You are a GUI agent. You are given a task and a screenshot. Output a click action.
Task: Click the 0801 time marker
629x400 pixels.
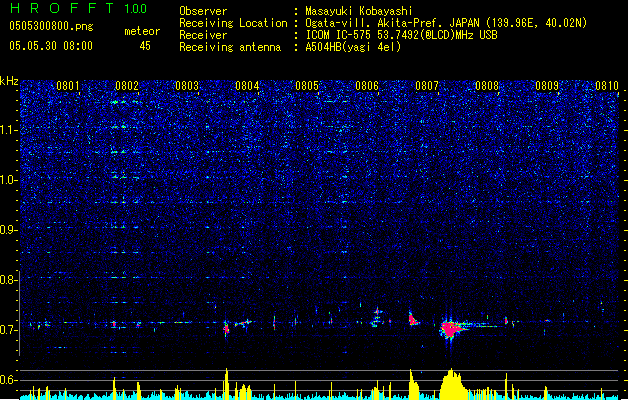(x=67, y=86)
